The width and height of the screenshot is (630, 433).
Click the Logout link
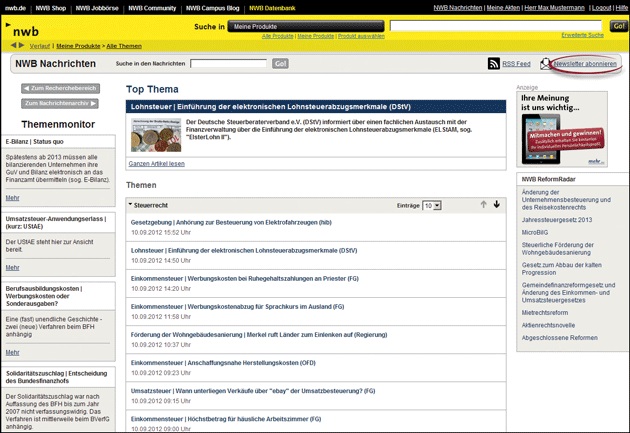point(601,7)
